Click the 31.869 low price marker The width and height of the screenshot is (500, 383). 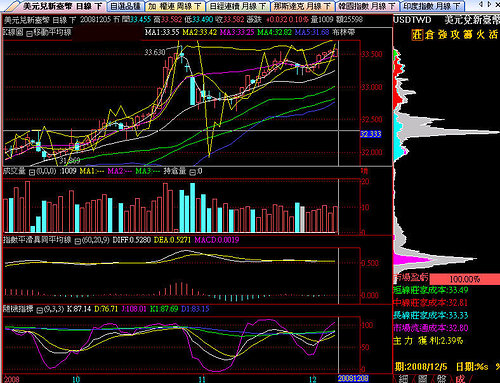pos(70,161)
